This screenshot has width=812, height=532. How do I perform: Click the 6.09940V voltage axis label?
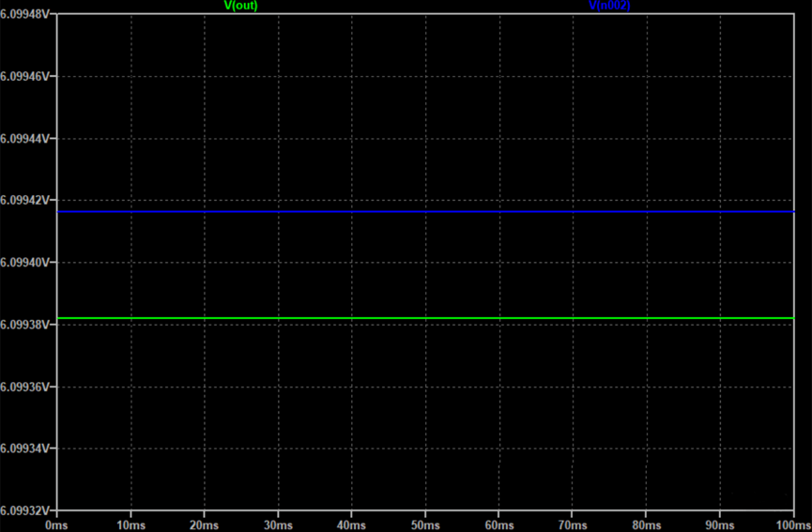coord(25,263)
